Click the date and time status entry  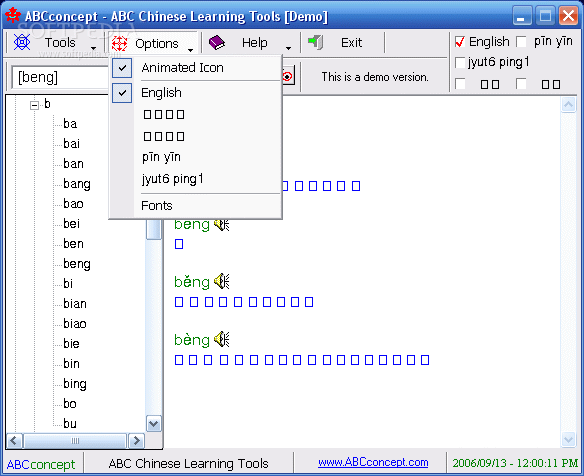click(x=515, y=463)
